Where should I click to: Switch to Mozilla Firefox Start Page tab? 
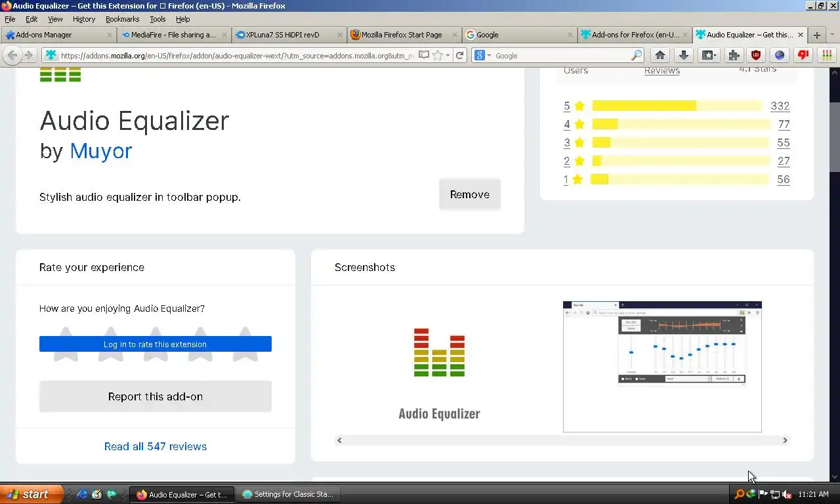(404, 35)
